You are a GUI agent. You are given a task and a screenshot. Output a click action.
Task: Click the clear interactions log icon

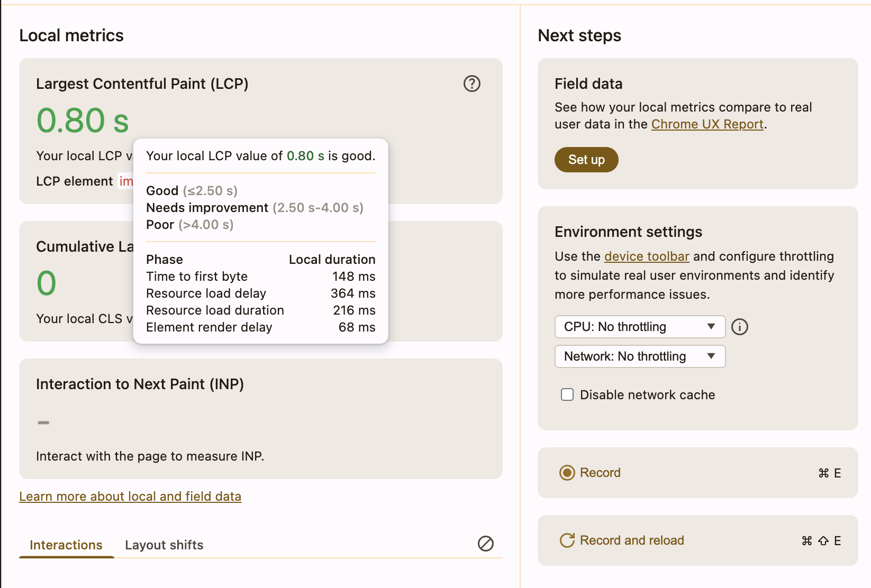(485, 544)
